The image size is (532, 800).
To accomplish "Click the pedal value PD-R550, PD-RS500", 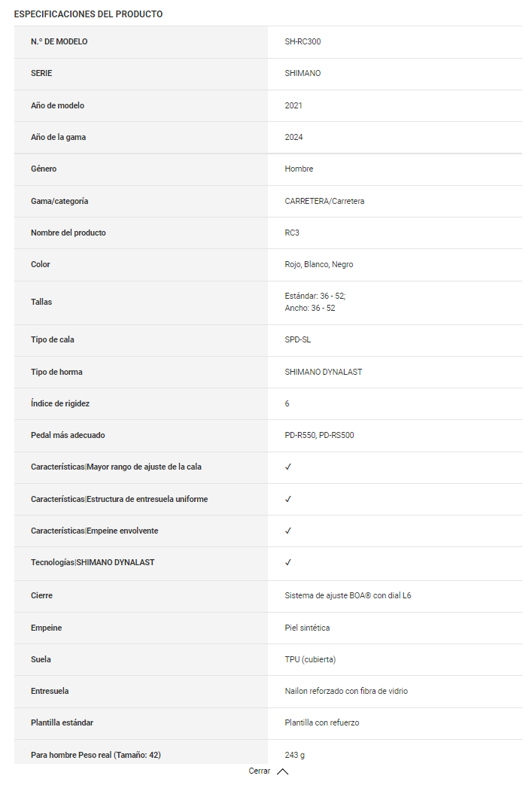I will (319, 435).
